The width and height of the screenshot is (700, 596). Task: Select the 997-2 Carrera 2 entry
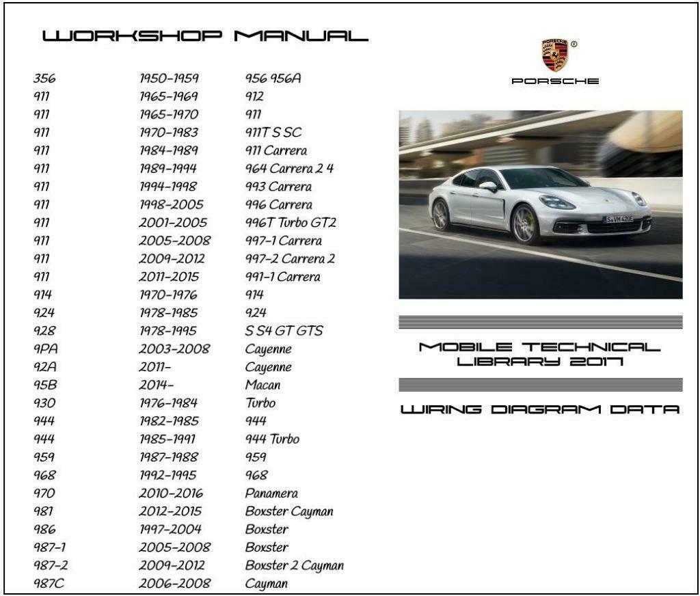pyautogui.click(x=290, y=258)
